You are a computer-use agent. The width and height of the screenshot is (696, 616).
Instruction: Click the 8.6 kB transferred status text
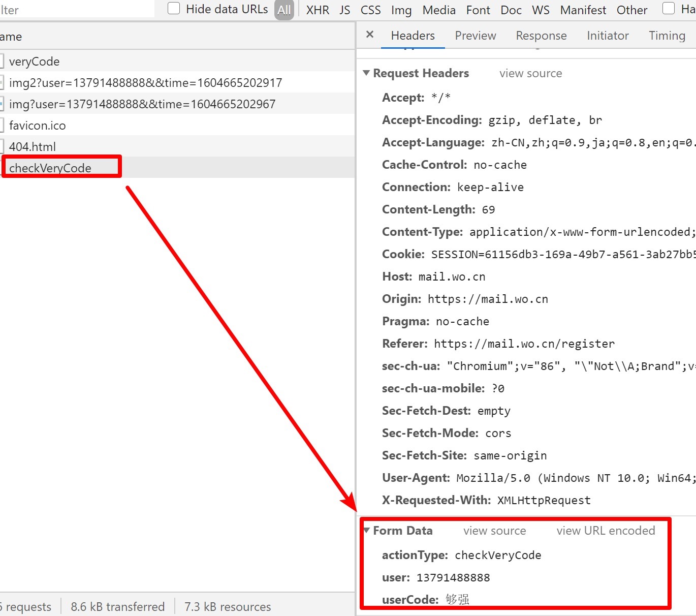point(118,606)
